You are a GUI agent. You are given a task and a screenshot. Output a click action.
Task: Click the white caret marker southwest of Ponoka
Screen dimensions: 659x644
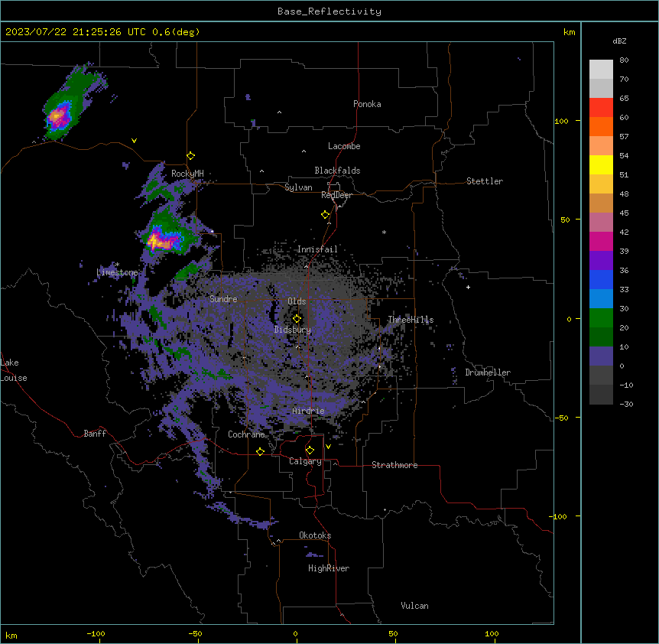[x=280, y=112]
